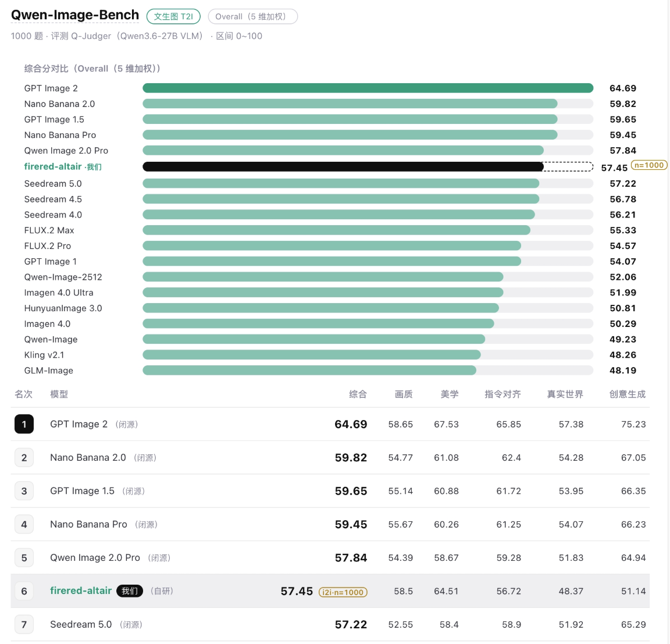The width and height of the screenshot is (670, 644).
Task: Click the 综合分对比 chart heading
Action: [x=92, y=69]
